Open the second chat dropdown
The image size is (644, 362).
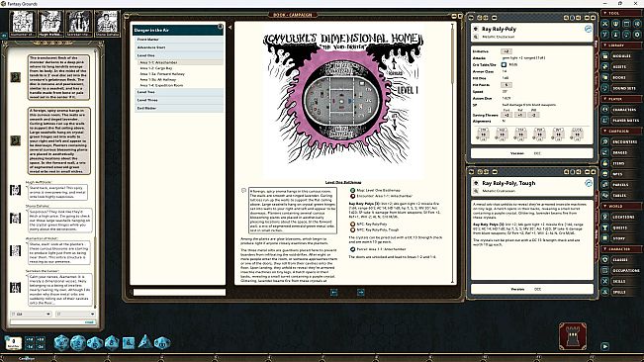click(x=75, y=314)
